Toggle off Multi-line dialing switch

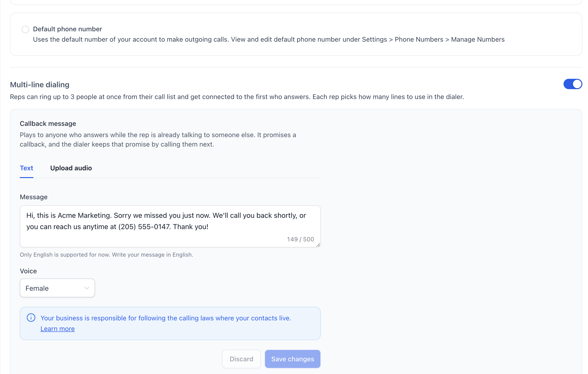coord(573,84)
